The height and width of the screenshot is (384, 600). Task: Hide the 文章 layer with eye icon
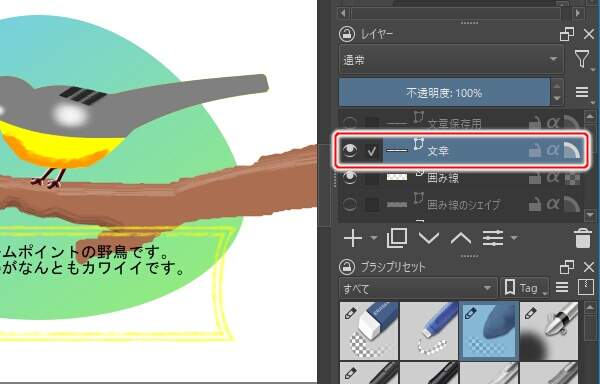click(x=350, y=150)
